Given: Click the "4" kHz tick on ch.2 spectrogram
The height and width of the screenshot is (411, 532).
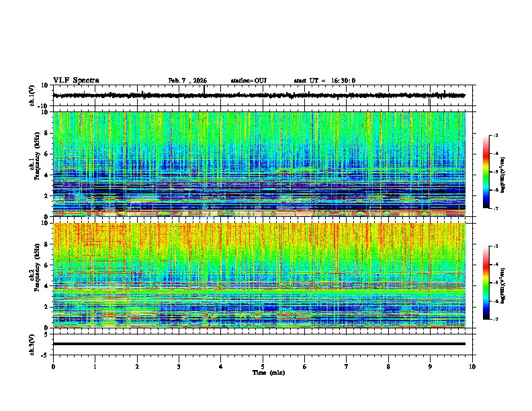Looking at the screenshot, I should (x=46, y=286).
